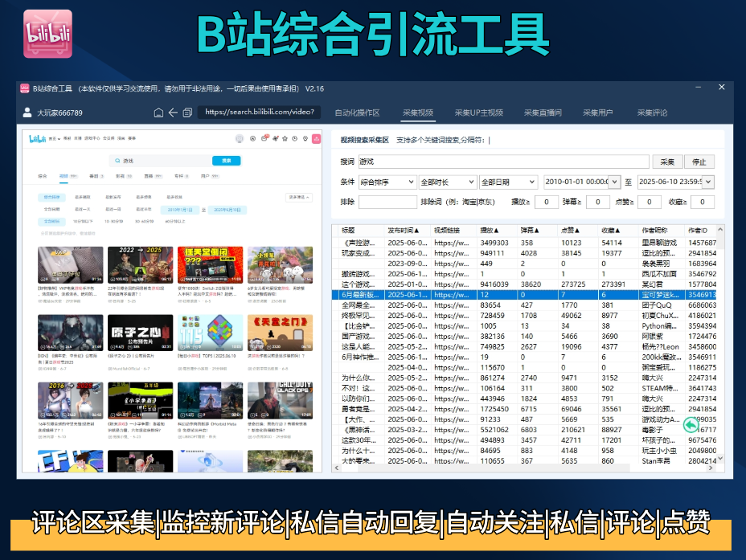
Task: Expand the 2010-01-01 start date picker
Action: [613, 182]
